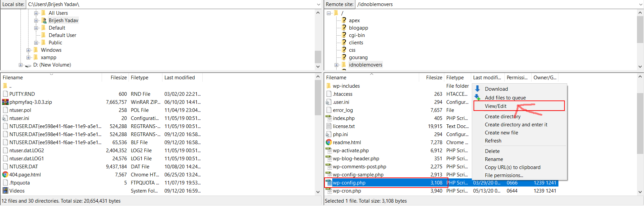Click the phpmyfaq-3.0.3.zip WinRAR file icon
644x206 pixels.
(5, 102)
